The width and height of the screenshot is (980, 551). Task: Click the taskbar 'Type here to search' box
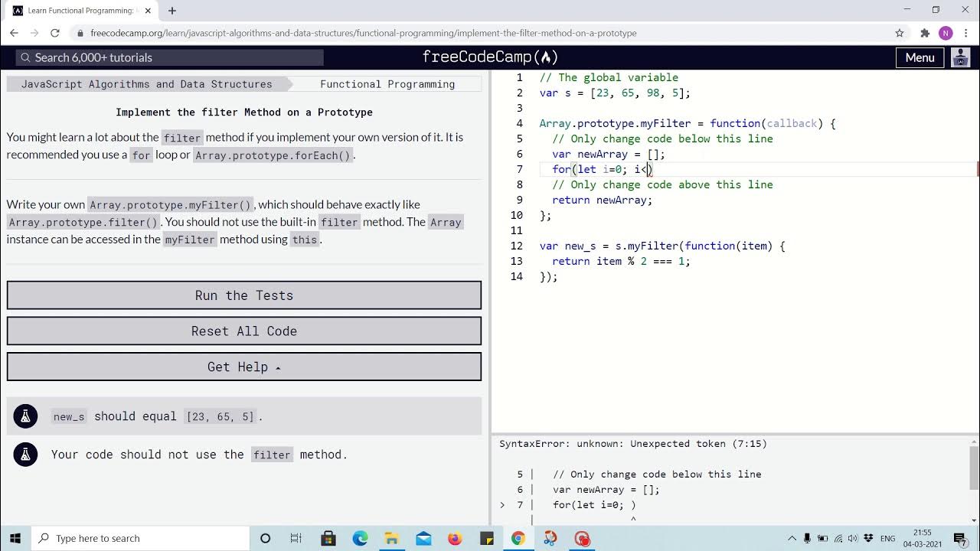point(141,538)
